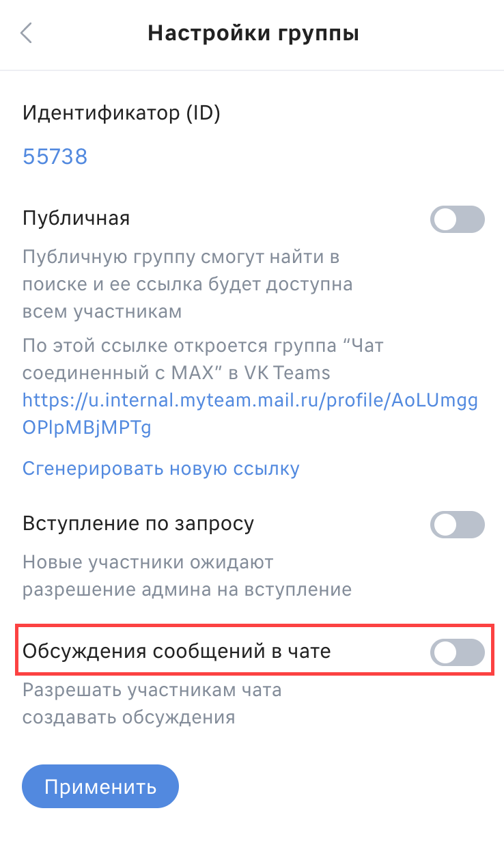Screen dimensions: 504x843
Task: Click the Публичная setting label
Action: point(76,219)
